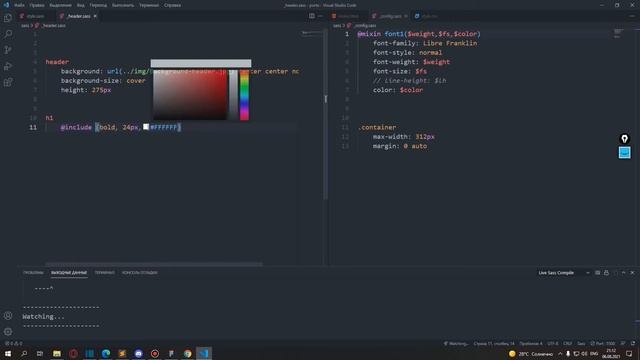The image size is (640, 360).
Task: Open the Manage gear in activity bar
Action: pos(8,331)
